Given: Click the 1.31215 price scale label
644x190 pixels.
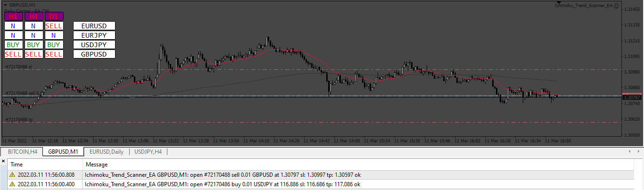Looking at the screenshot, I should tap(632, 41).
